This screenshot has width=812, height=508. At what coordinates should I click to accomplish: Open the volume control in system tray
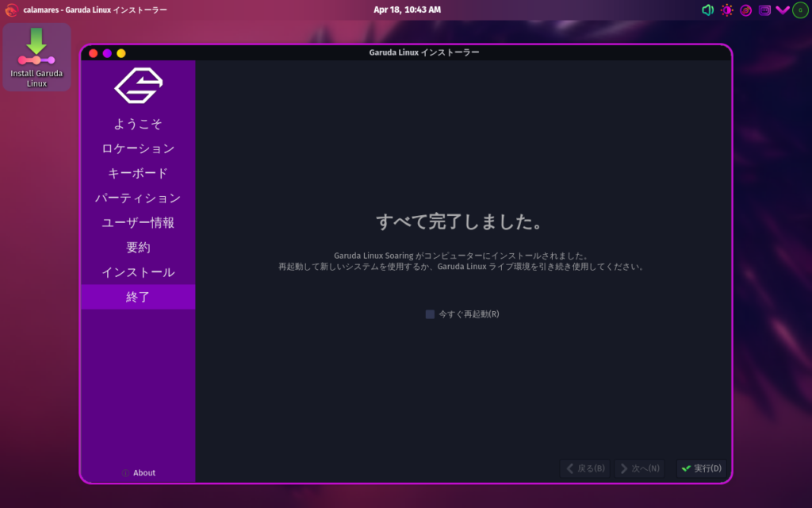[707, 10]
